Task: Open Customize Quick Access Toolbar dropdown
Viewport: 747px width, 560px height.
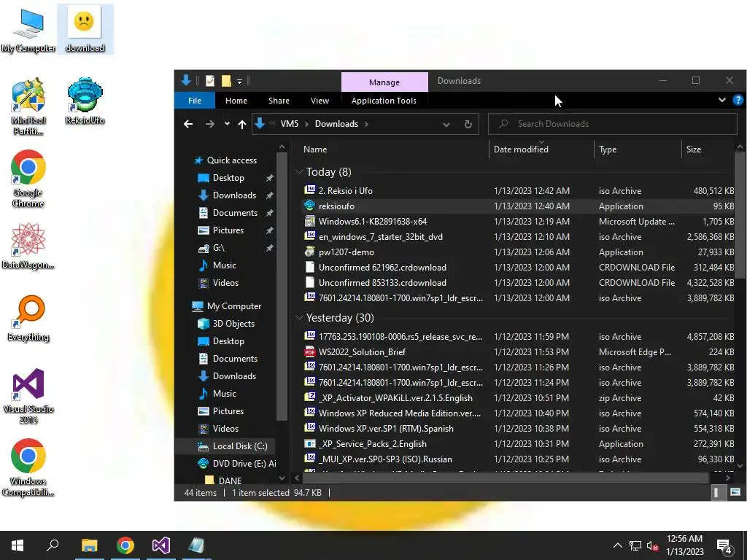Action: point(239,82)
